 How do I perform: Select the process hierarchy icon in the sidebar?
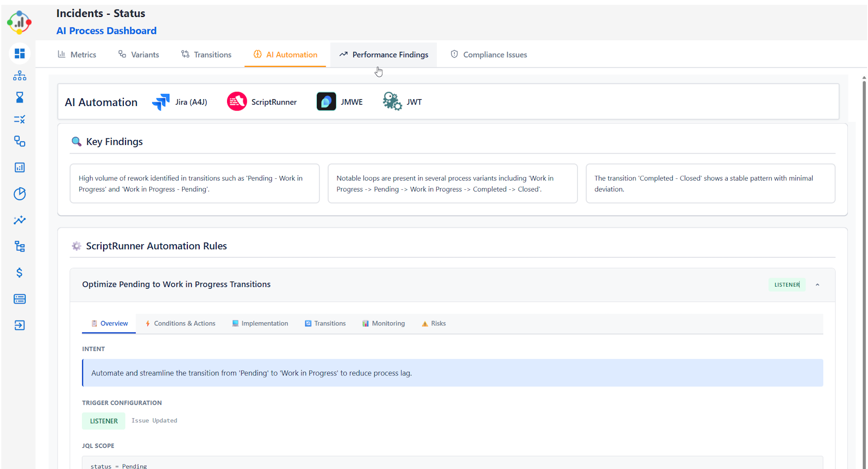pos(20,75)
